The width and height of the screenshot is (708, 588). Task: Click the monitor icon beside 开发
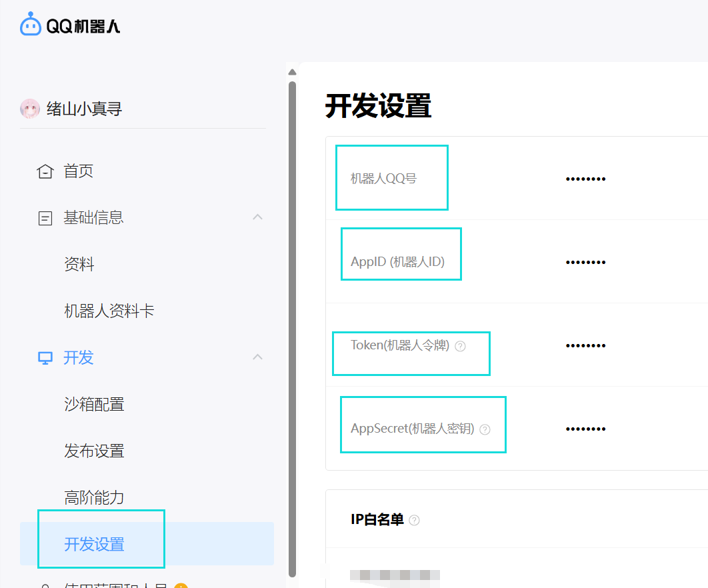[x=45, y=358]
